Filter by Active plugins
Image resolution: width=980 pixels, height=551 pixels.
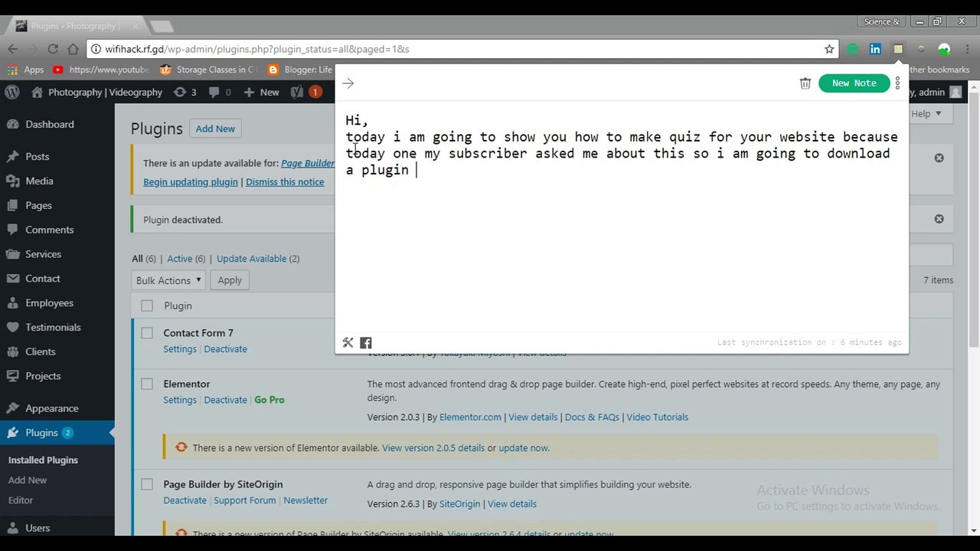pos(180,259)
